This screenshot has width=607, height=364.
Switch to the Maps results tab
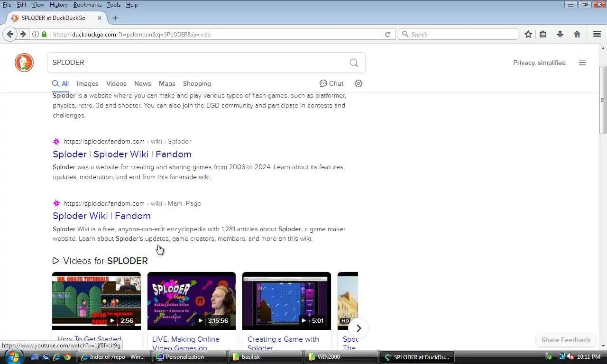pos(167,83)
